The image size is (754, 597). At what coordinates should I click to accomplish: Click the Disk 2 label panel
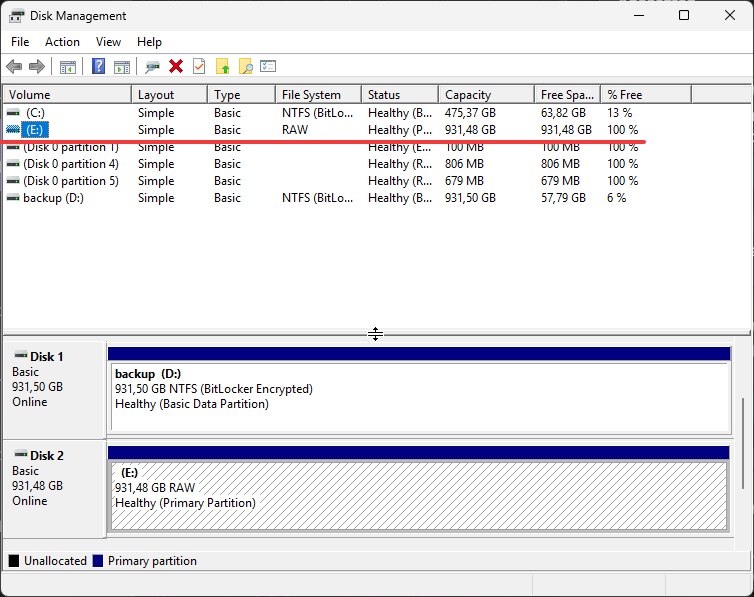54,488
